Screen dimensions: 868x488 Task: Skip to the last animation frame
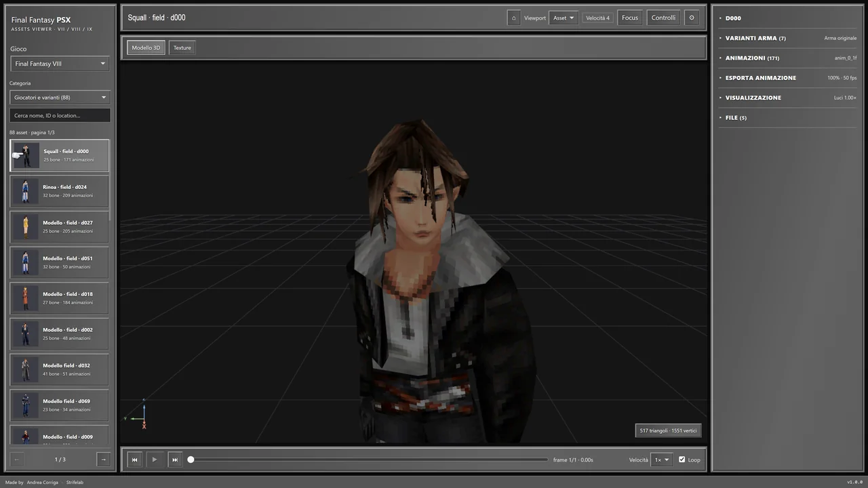174,460
